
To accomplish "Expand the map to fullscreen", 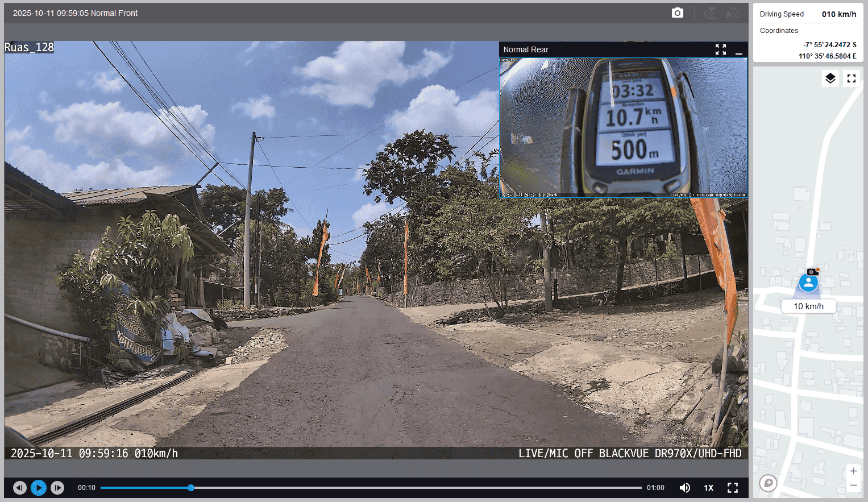I will (851, 78).
